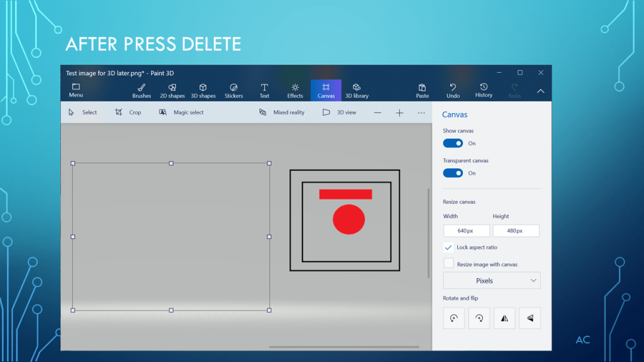Toggle the Show canvas switch

coord(453,143)
